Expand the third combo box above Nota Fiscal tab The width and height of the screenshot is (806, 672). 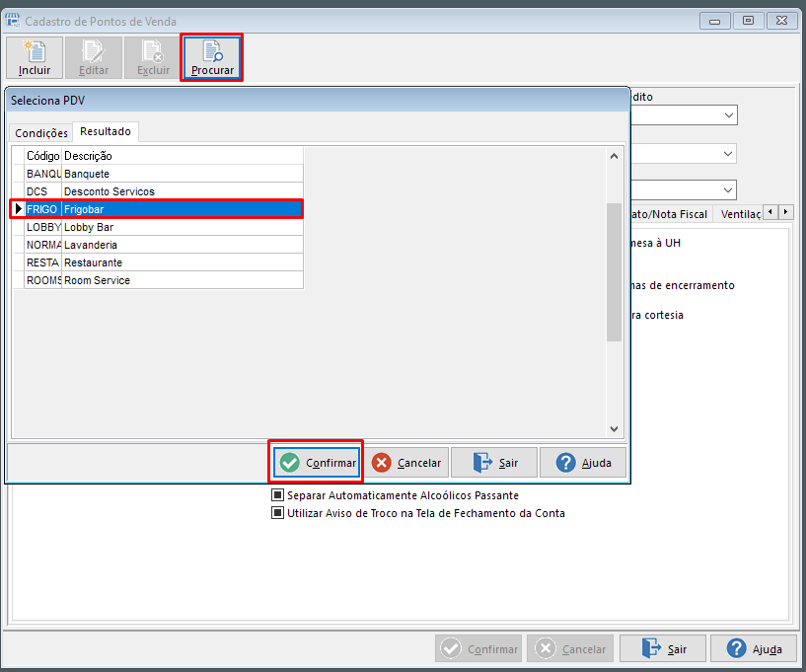[728, 189]
